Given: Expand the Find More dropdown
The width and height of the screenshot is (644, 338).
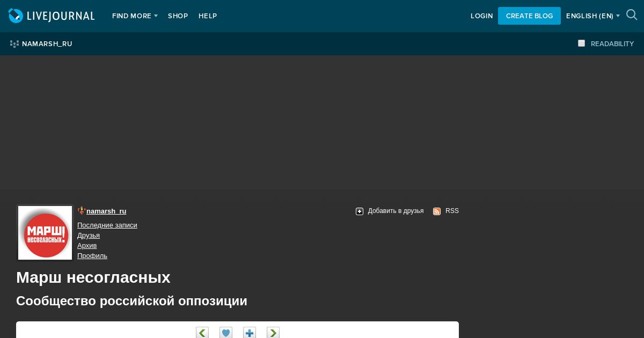Looking at the screenshot, I should tap(135, 16).
